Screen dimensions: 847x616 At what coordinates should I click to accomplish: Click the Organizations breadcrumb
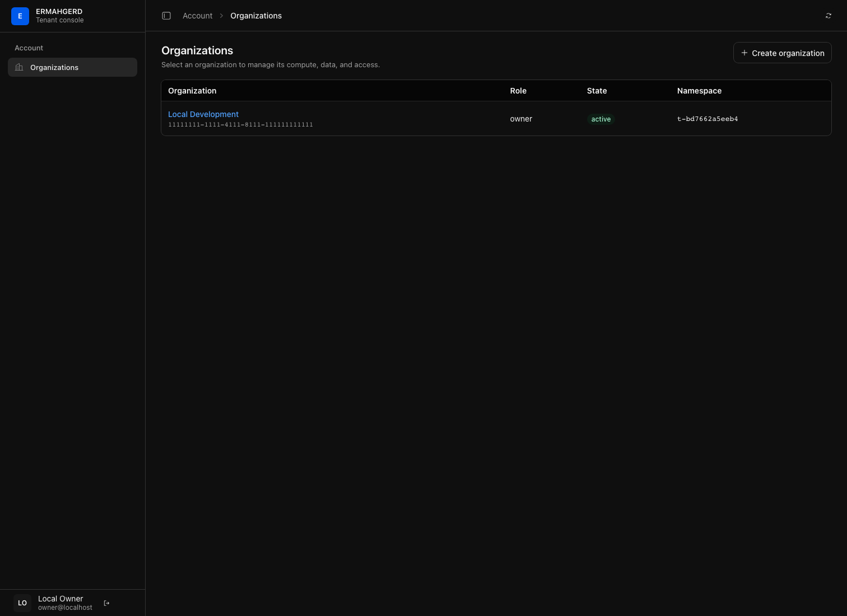click(x=256, y=16)
